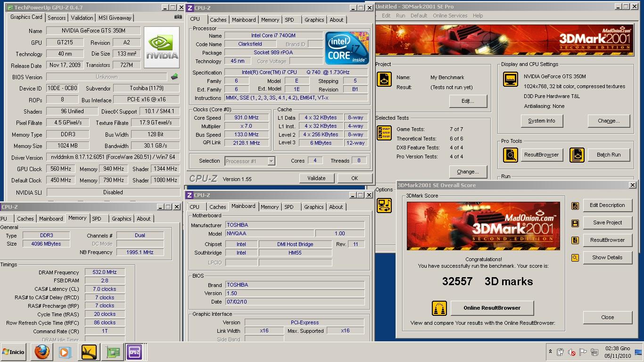Screen dimensions: 644x362
Task: Click the BIOS save chip icon in GPU-Z
Action: [x=174, y=76]
